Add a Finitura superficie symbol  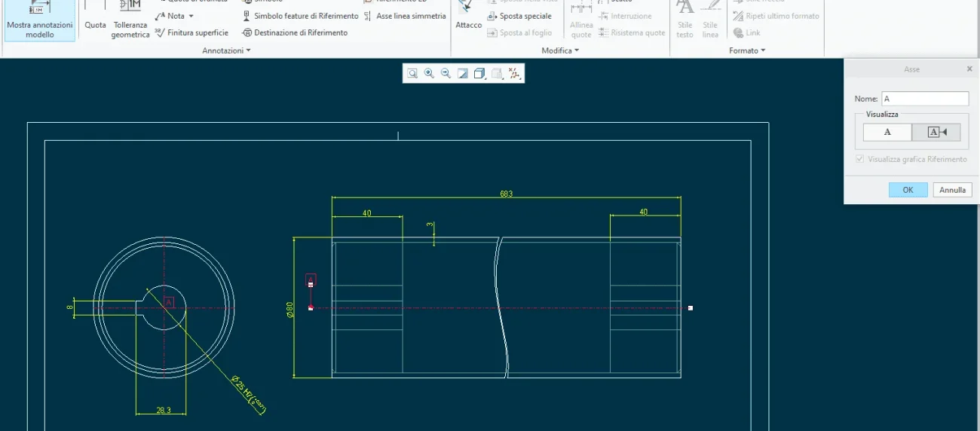pyautogui.click(x=191, y=32)
